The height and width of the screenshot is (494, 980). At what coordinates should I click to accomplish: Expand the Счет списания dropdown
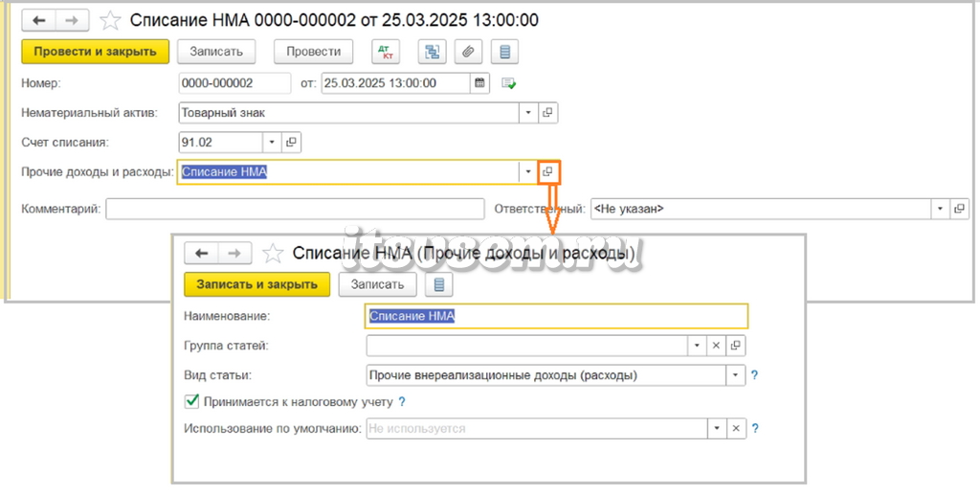coord(271,143)
